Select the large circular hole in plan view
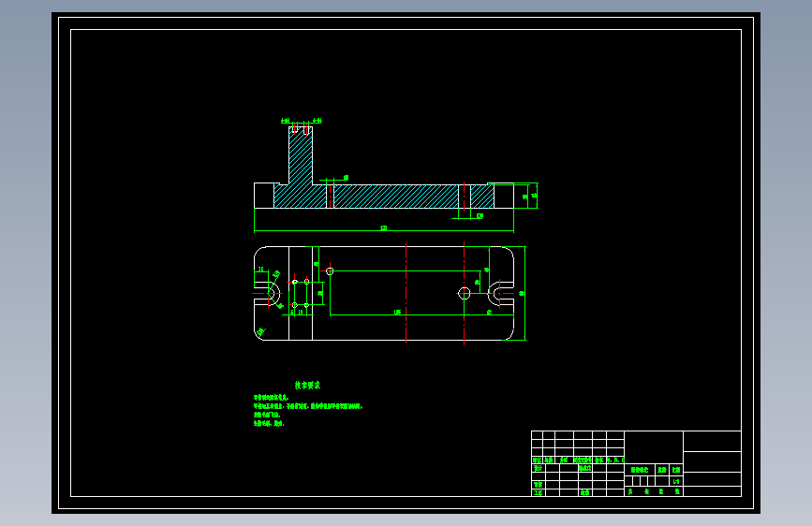This screenshot has height=526, width=812. pos(464,294)
